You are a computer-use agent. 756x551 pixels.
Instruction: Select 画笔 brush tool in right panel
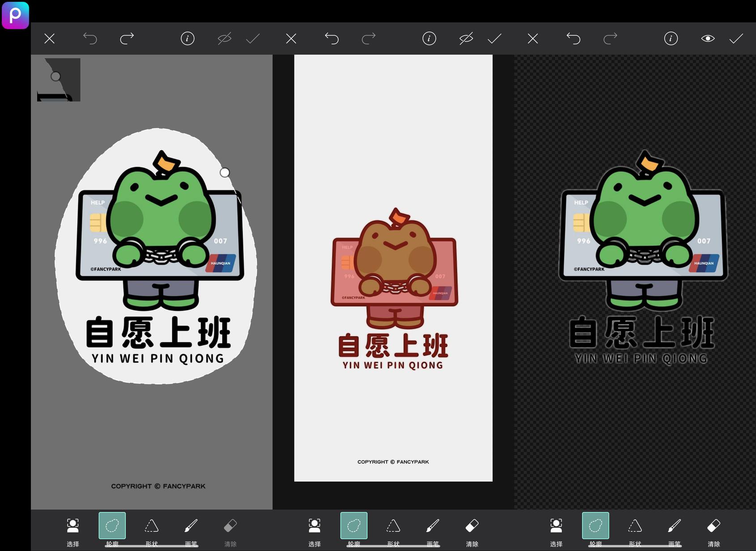pyautogui.click(x=675, y=532)
